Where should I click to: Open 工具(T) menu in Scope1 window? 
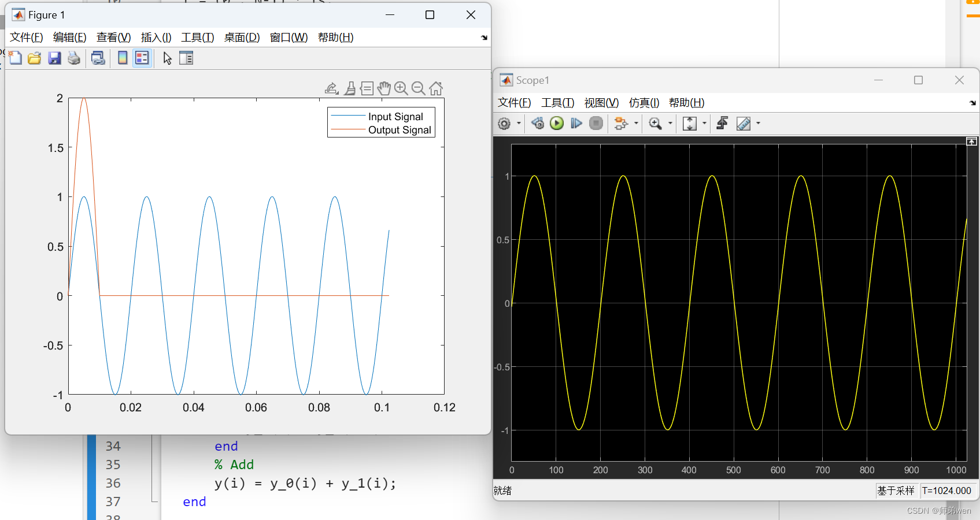(x=558, y=103)
